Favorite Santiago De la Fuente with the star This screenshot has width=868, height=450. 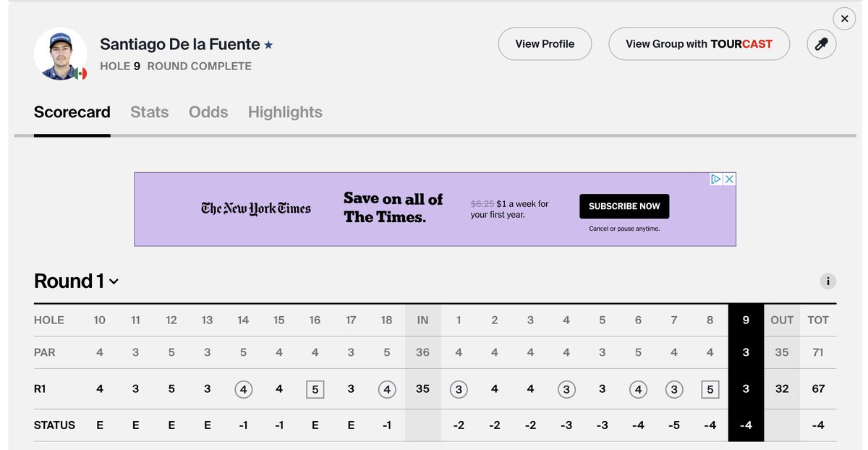pos(268,45)
